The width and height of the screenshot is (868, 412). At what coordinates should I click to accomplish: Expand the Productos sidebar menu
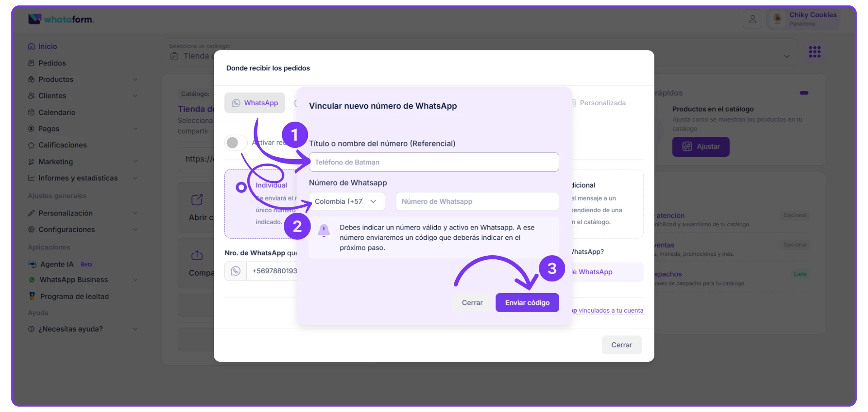pos(135,80)
